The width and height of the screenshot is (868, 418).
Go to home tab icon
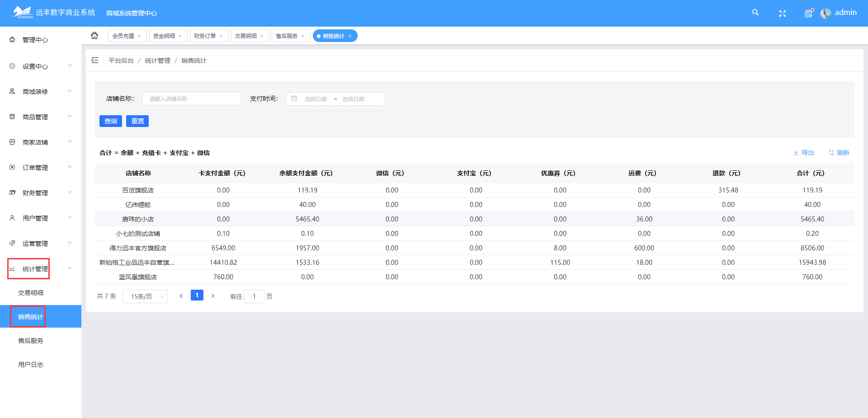tap(94, 35)
